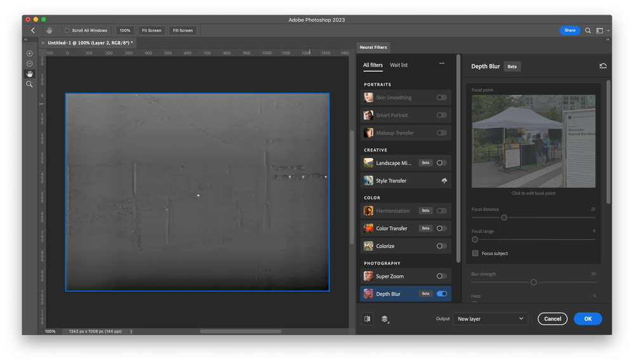Viewport: 634px width, 364px height.
Task: Click the blue Share button
Action: click(570, 30)
